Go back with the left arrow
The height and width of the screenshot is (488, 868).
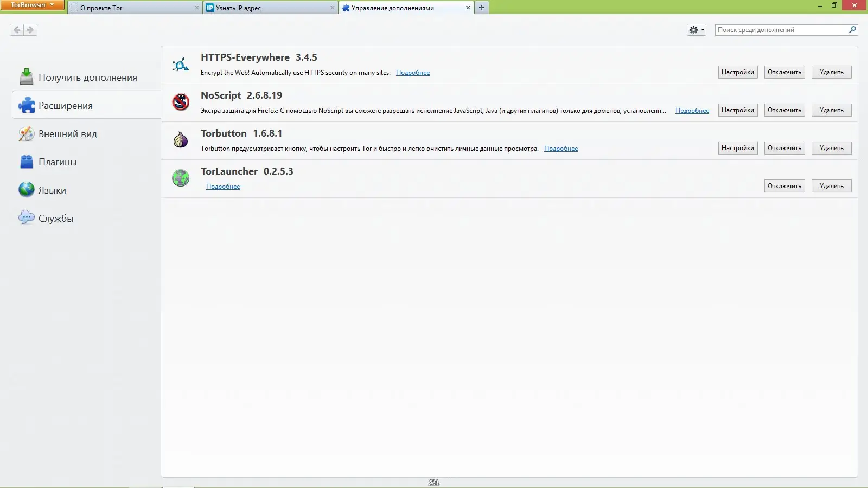point(17,30)
